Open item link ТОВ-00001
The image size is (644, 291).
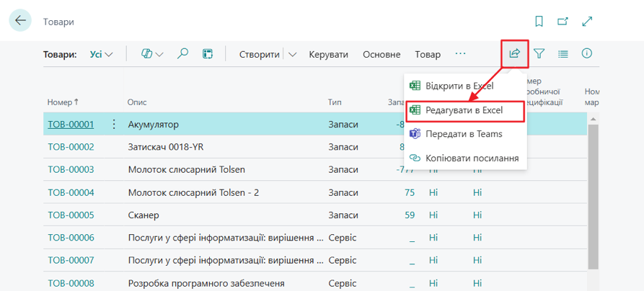point(71,125)
